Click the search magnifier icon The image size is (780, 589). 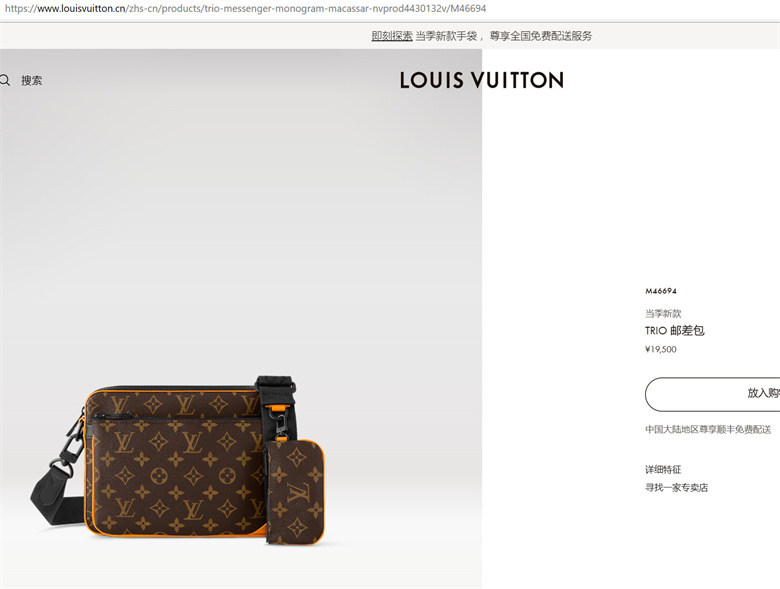[x=4, y=80]
